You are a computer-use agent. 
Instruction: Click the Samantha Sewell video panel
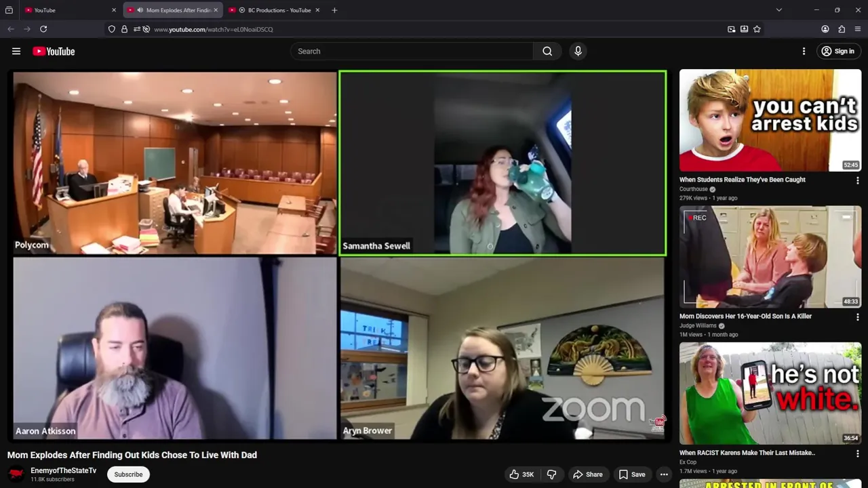[x=502, y=163]
